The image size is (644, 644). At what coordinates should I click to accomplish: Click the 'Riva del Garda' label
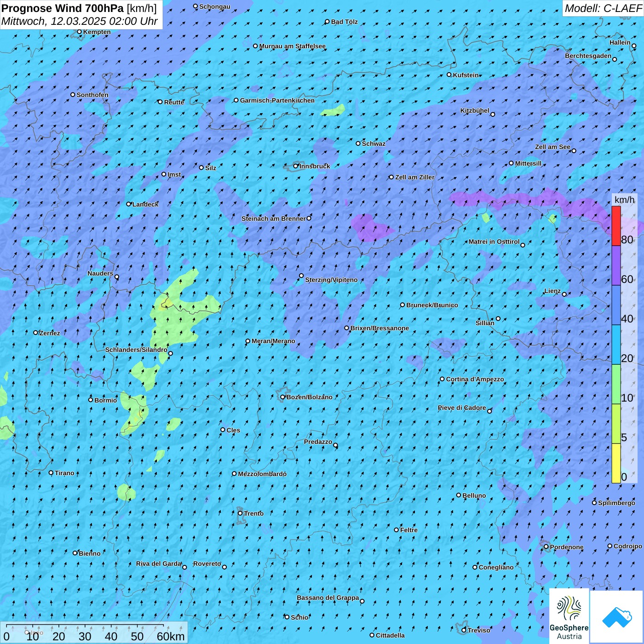tap(159, 563)
